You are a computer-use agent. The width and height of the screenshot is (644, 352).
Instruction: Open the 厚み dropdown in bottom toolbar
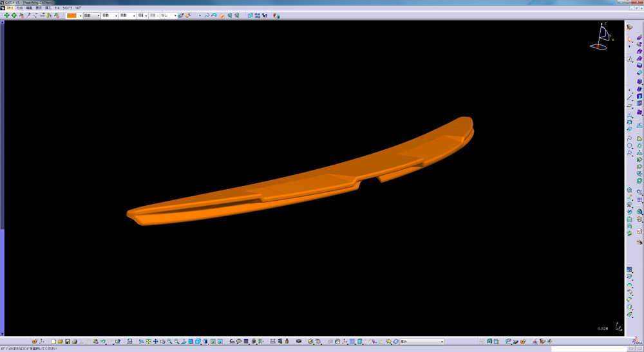click(422, 341)
